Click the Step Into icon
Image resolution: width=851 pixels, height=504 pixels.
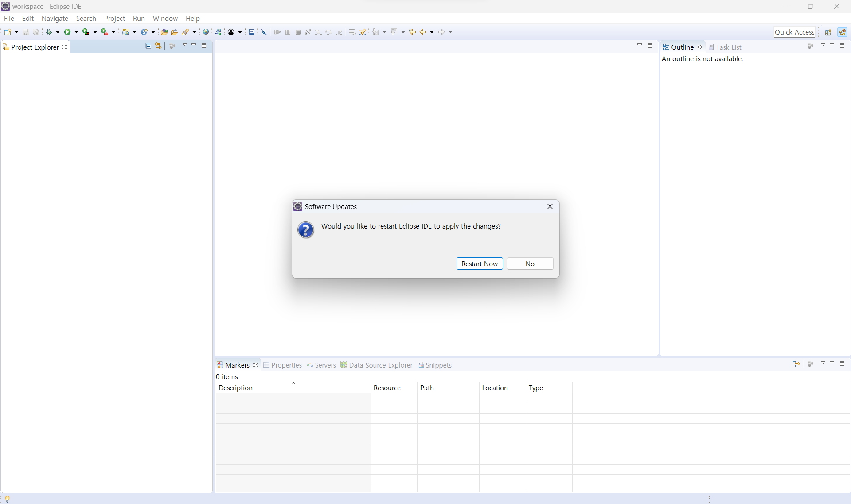coord(318,32)
